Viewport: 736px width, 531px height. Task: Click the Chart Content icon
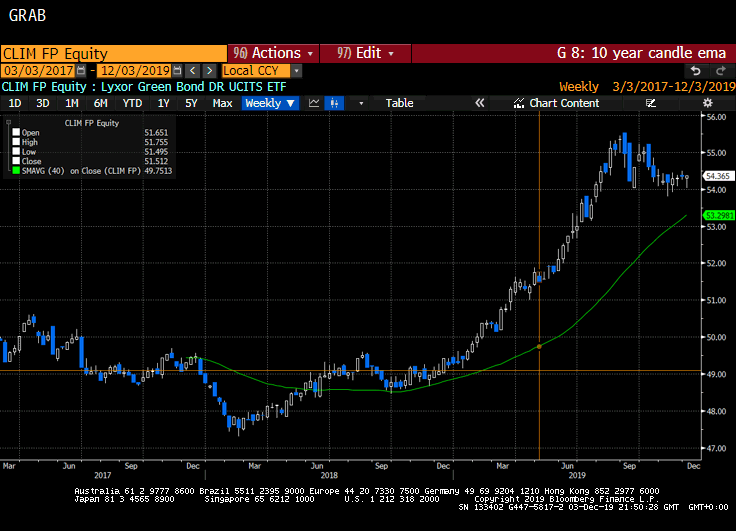tap(518, 103)
